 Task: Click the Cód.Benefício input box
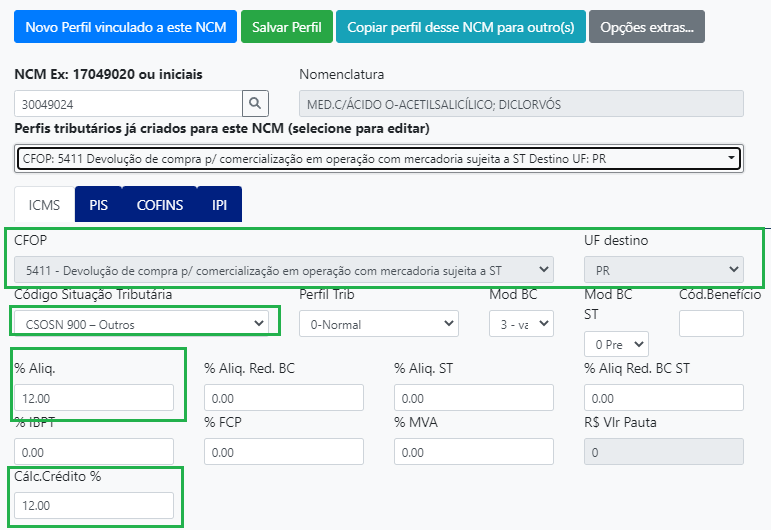click(x=711, y=324)
